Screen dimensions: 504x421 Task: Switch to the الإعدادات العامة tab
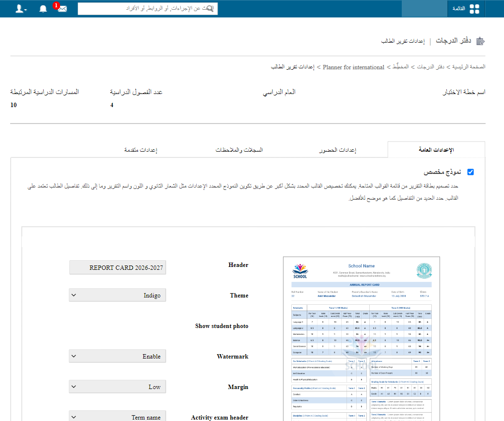click(x=436, y=150)
